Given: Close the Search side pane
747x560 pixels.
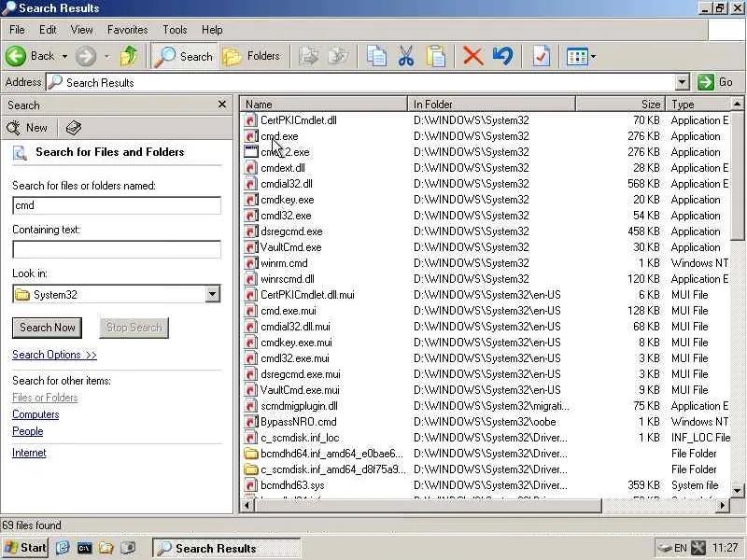Looking at the screenshot, I should (x=222, y=105).
